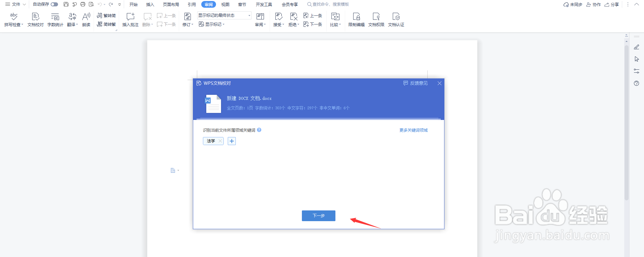Toggle the 自动保存 auto-save switch
This screenshot has height=257, width=644.
(x=54, y=4)
